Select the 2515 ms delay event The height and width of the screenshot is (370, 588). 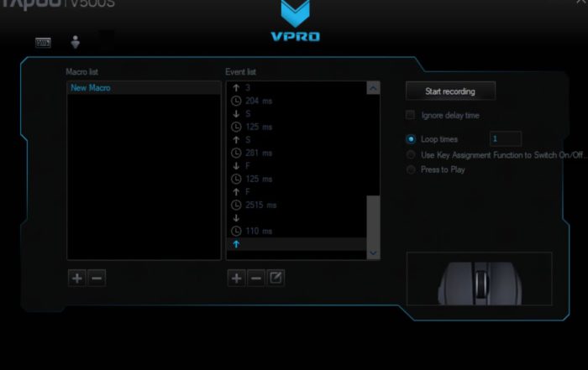click(x=259, y=205)
